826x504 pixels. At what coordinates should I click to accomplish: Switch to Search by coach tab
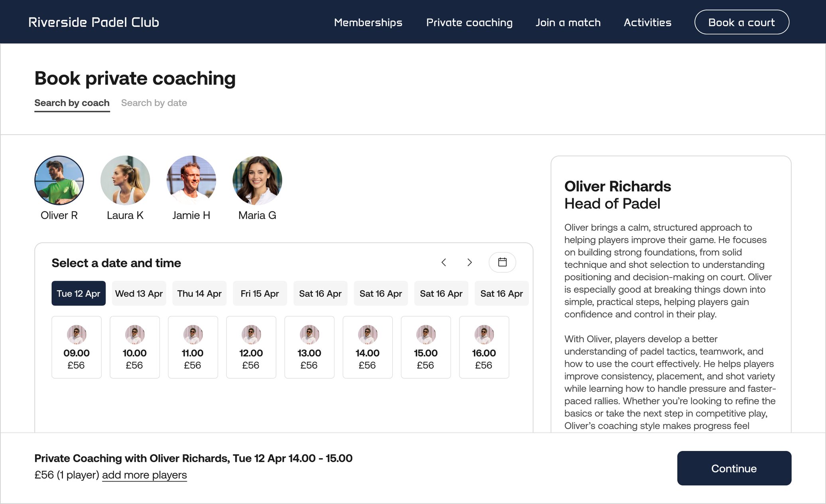(72, 103)
